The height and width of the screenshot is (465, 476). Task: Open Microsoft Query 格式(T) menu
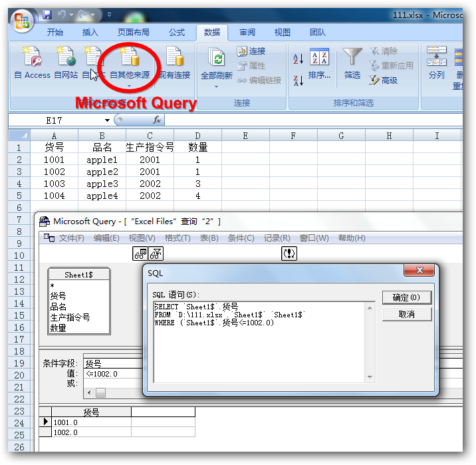pos(178,238)
